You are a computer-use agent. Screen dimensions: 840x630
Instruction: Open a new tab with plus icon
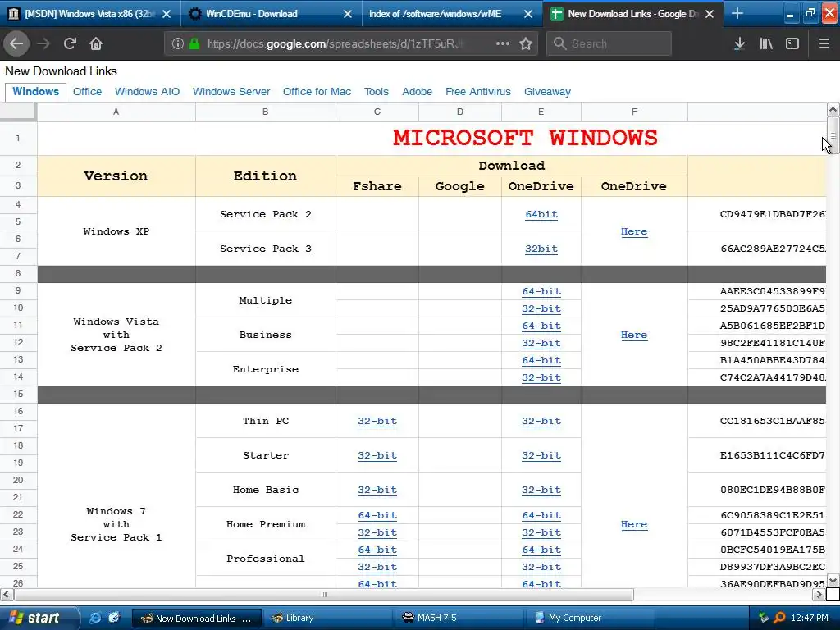pos(737,13)
